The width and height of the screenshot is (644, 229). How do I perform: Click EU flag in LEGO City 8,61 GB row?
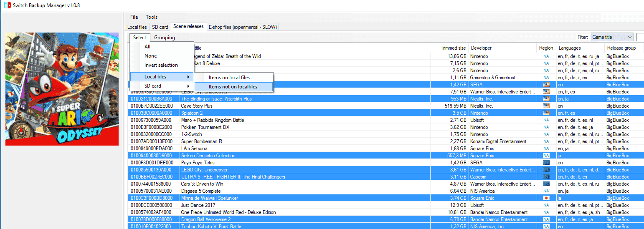(546, 170)
